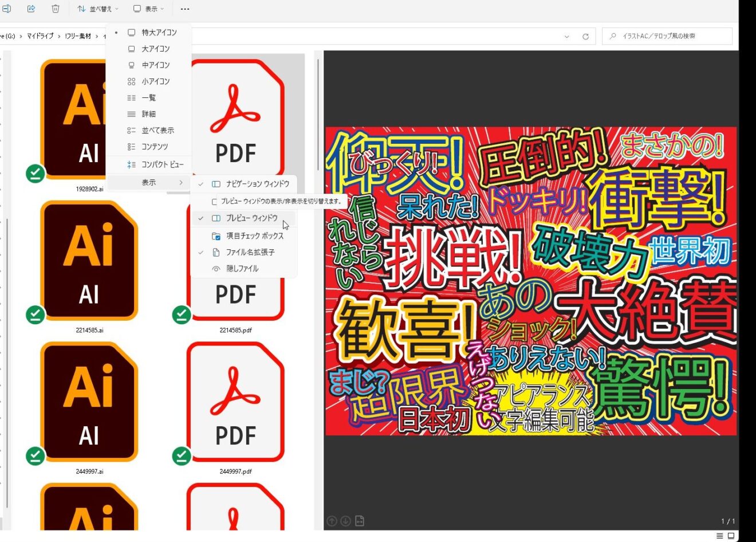Screen dimensions: 756x542
Task: Click the fit-to-width icon in the preview pane
Action: [360, 521]
